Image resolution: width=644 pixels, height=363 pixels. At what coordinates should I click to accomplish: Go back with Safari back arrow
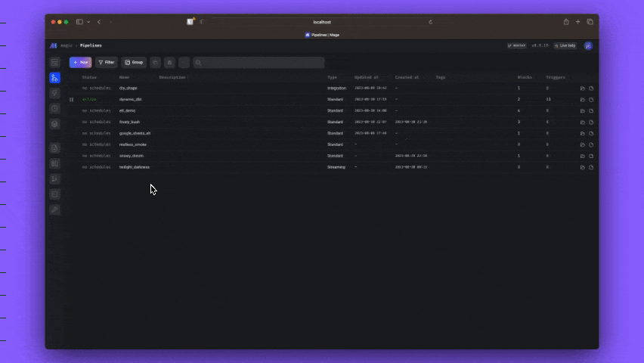[99, 22]
